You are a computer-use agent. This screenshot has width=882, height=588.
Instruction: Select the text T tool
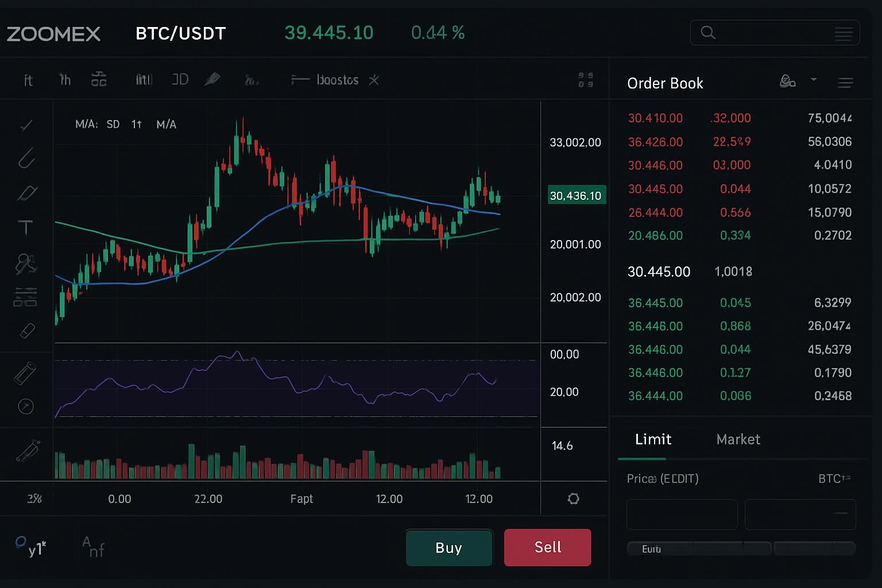point(26,228)
